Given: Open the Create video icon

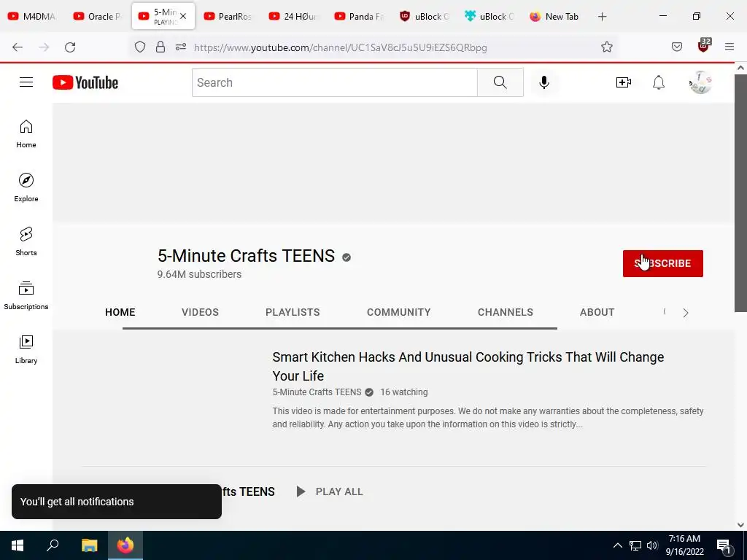Looking at the screenshot, I should pyautogui.click(x=623, y=82).
